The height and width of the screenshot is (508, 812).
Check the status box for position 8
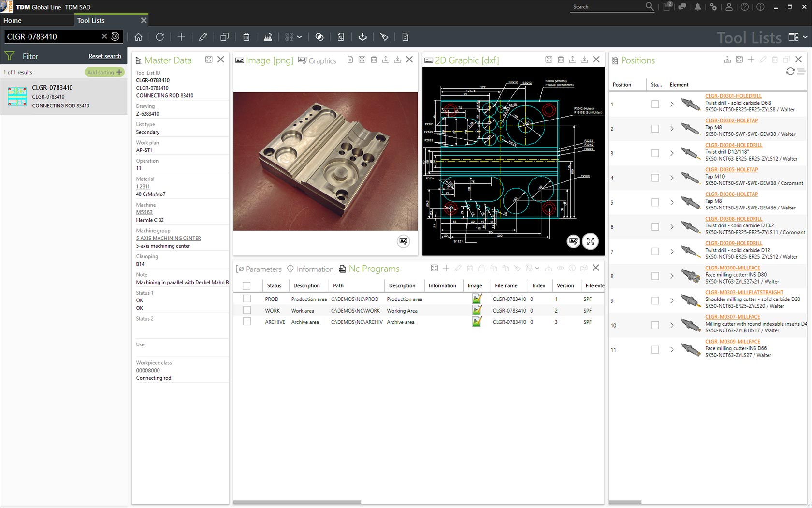coord(655,276)
